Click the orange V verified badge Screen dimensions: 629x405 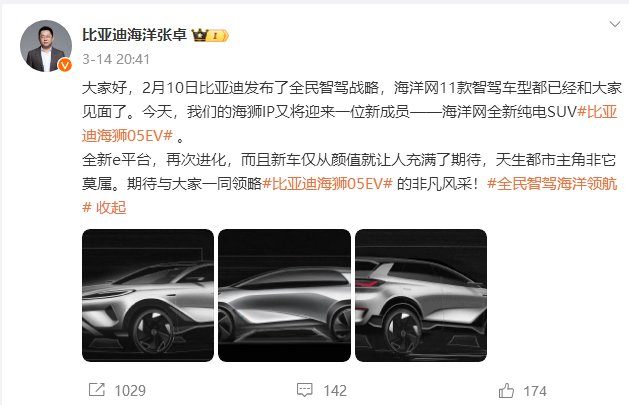tap(65, 65)
